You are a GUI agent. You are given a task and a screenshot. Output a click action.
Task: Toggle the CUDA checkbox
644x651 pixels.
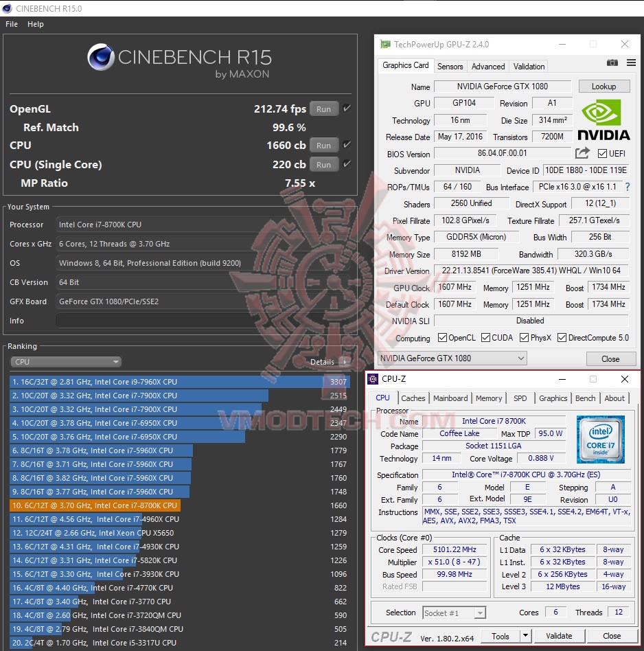point(485,338)
